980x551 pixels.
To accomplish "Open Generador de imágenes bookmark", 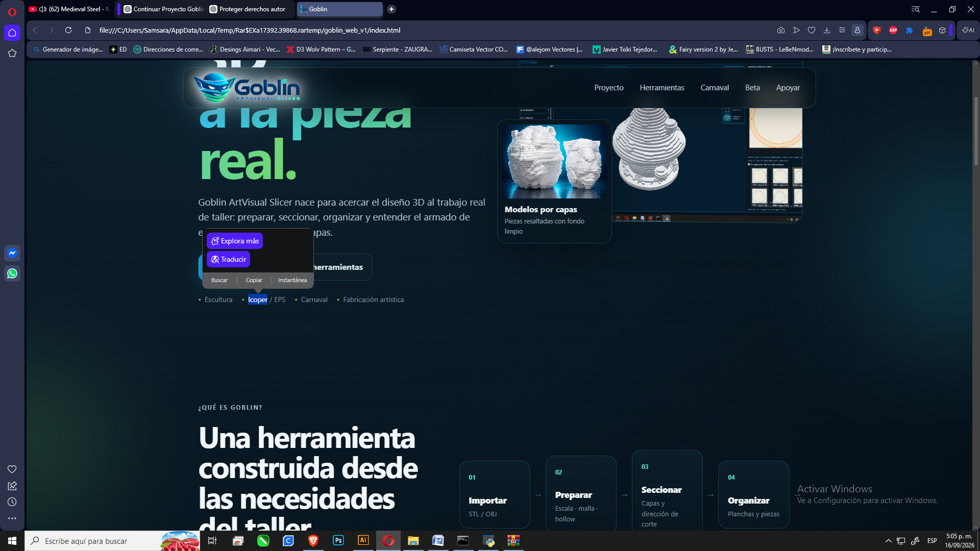I will 68,49.
